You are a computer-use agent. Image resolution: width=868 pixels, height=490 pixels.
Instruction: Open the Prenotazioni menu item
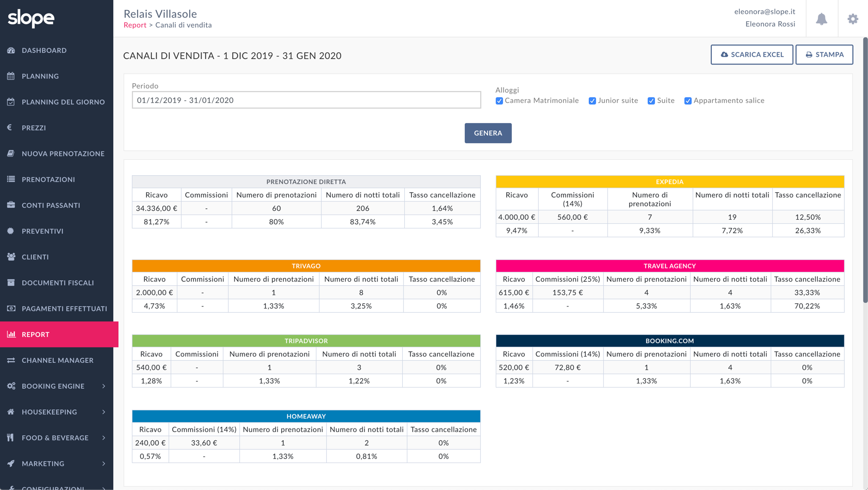click(x=48, y=179)
